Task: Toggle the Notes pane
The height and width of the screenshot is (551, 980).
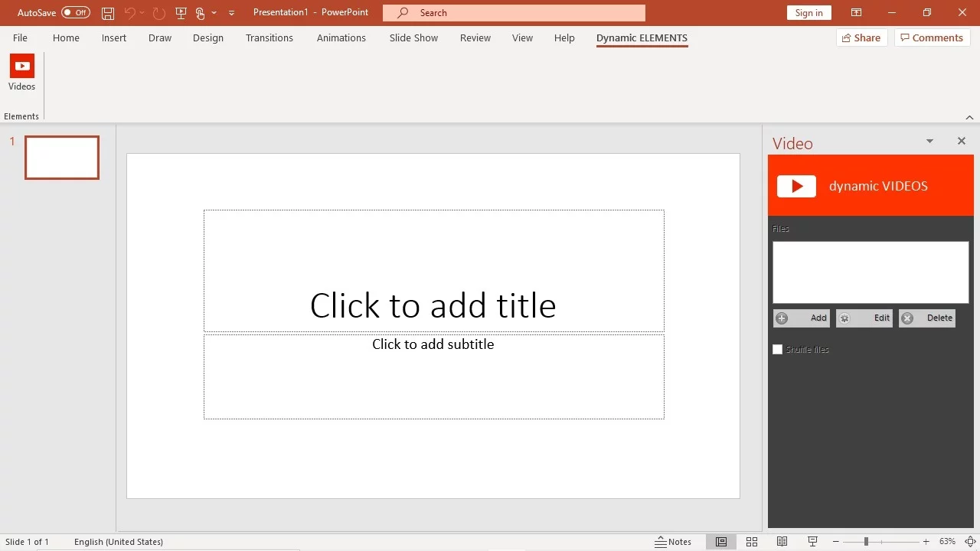Action: [673, 542]
